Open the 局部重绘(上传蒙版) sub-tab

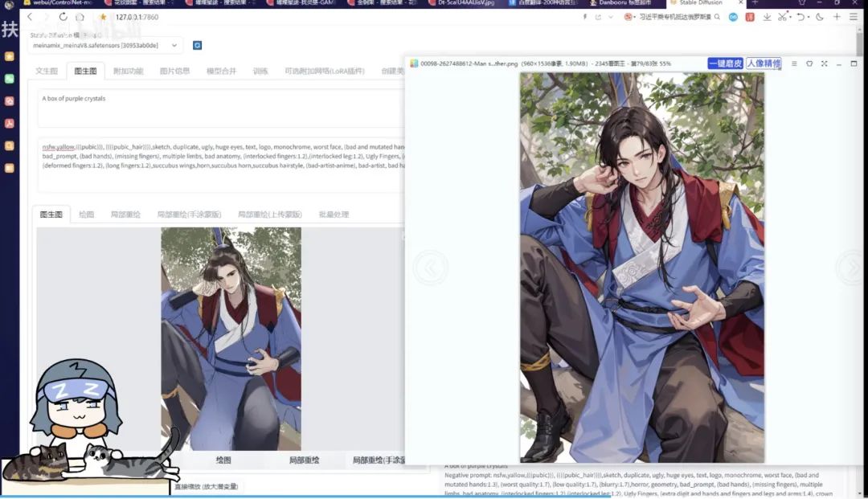coord(269,214)
